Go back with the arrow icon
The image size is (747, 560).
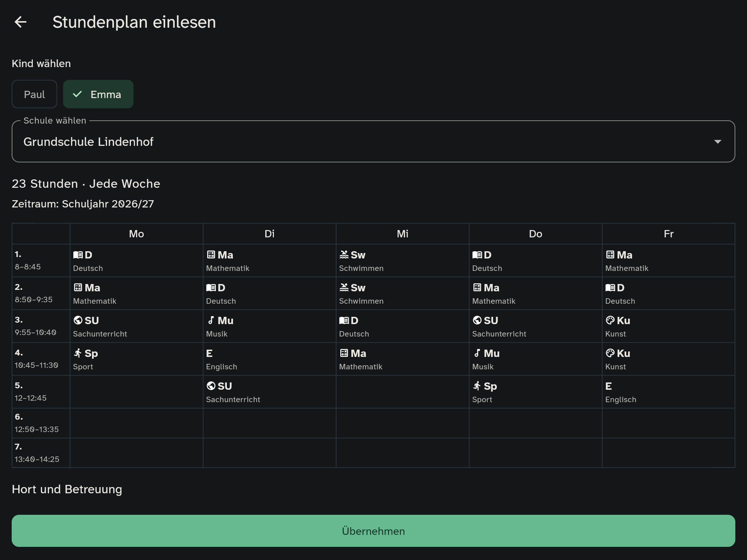[20, 22]
